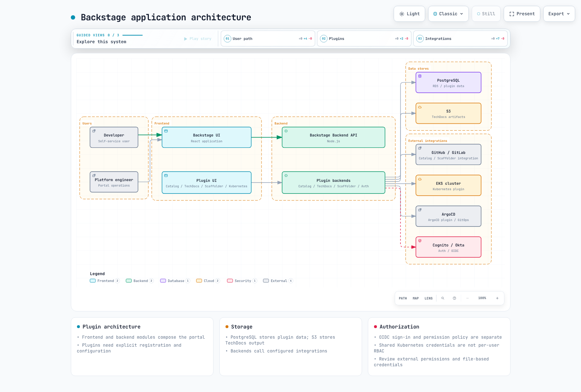Image resolution: width=581 pixels, height=392 pixels.
Task: Click the search magnifier icon in canvas toolbar
Action: click(x=443, y=298)
